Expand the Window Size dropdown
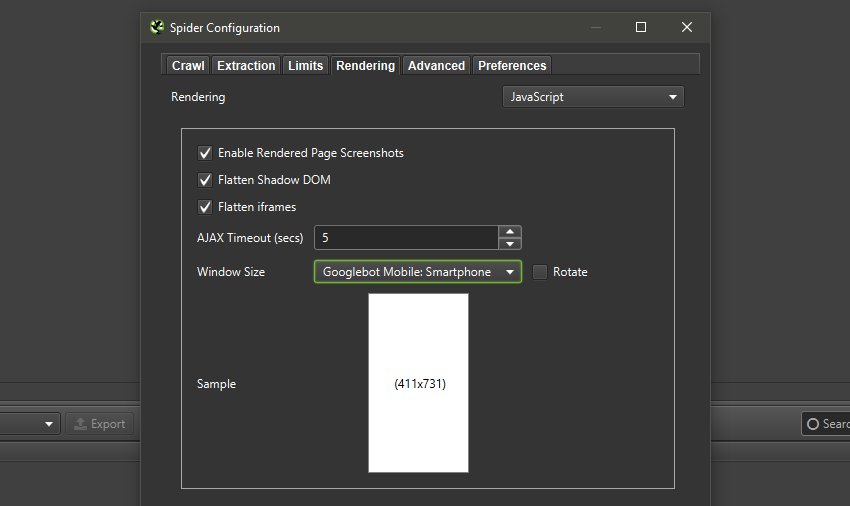This screenshot has width=850, height=506. tap(417, 272)
